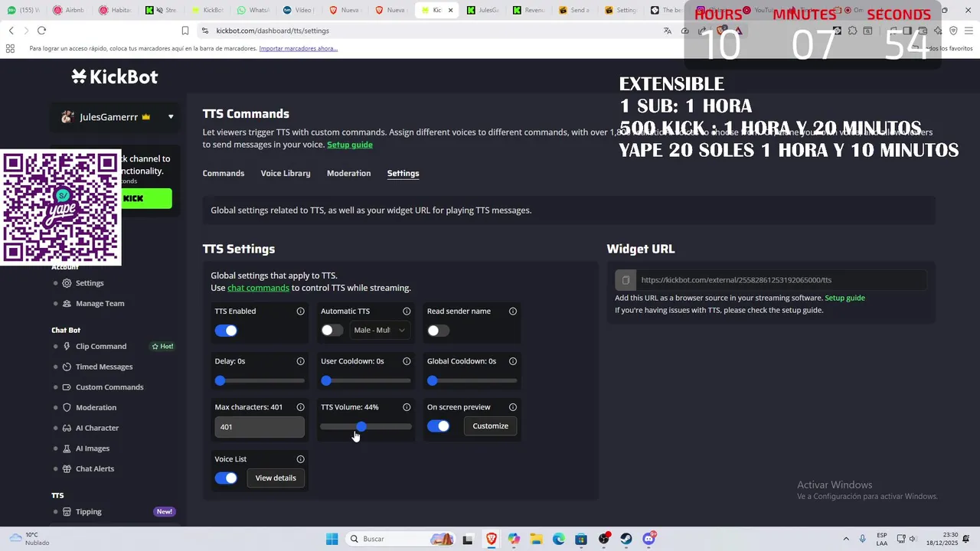
Task: Click the Max characters input field
Action: pos(260,427)
